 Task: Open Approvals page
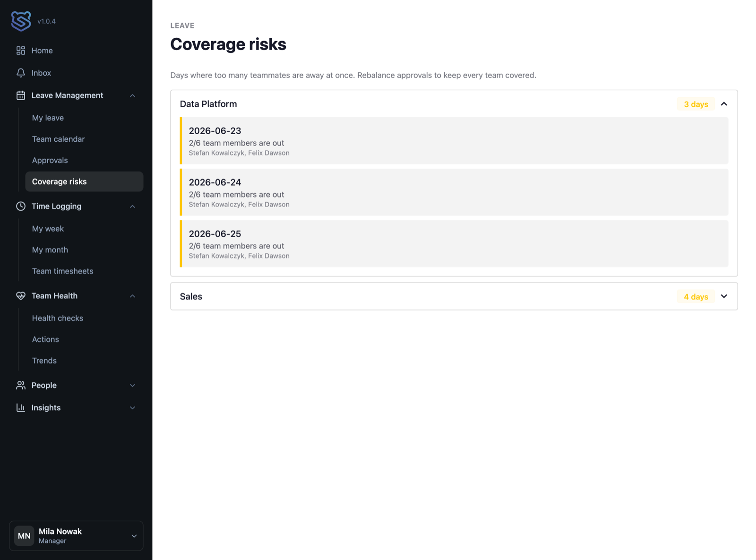coord(50,160)
